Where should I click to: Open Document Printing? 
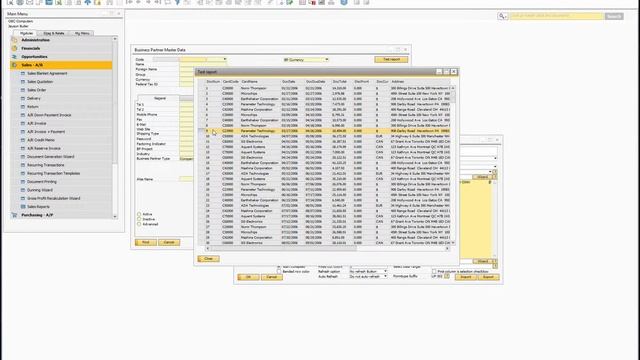click(42, 182)
